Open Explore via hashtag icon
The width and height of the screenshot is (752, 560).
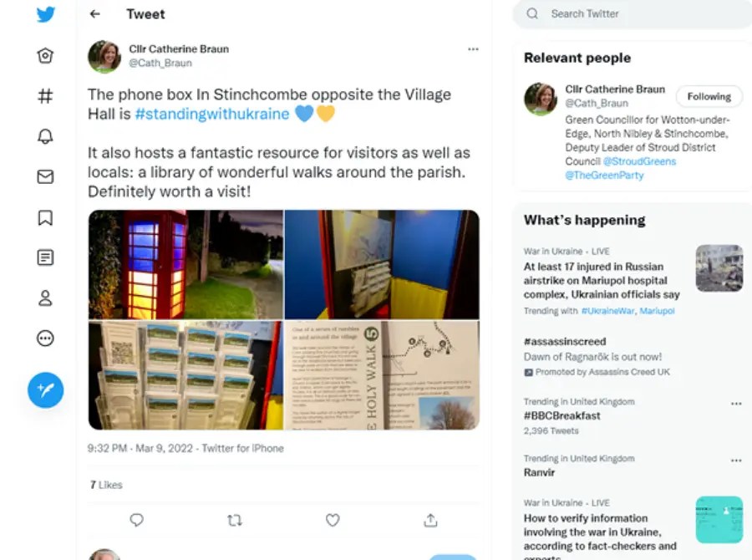tap(45, 96)
